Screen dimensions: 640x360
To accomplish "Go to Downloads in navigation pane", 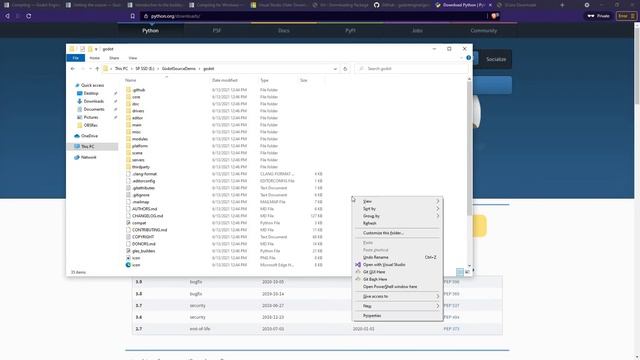I will point(93,101).
